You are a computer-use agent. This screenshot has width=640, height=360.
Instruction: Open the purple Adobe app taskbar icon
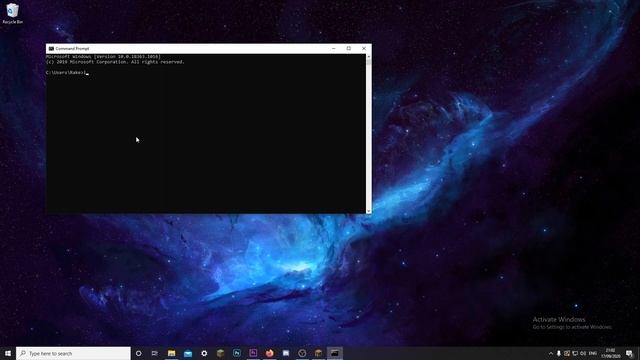pyautogui.click(x=253, y=353)
